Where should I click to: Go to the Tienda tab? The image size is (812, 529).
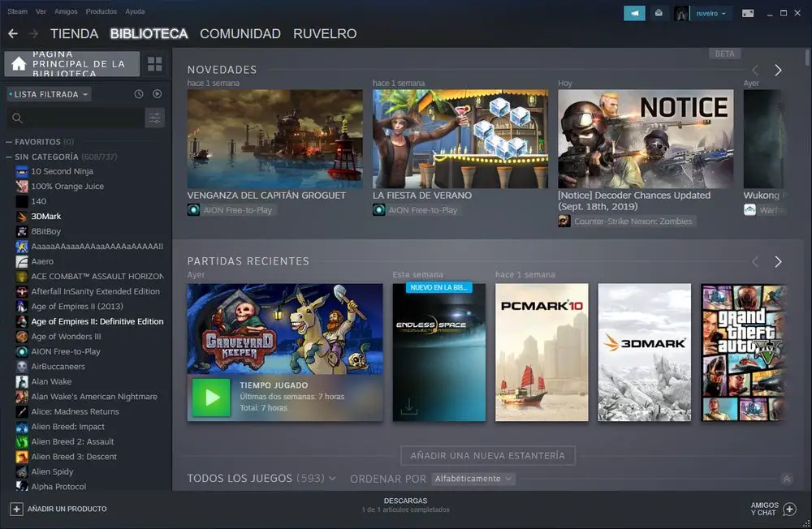(x=74, y=33)
